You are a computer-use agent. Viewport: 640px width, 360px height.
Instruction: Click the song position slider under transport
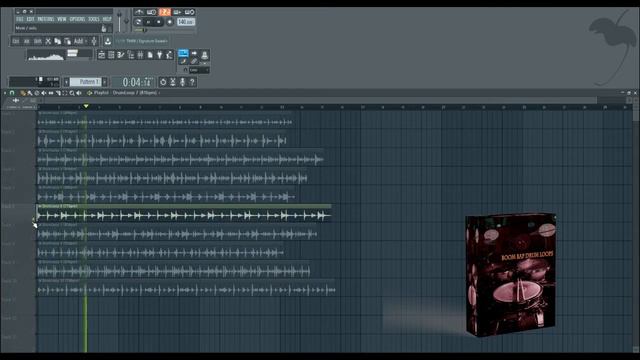point(164,30)
